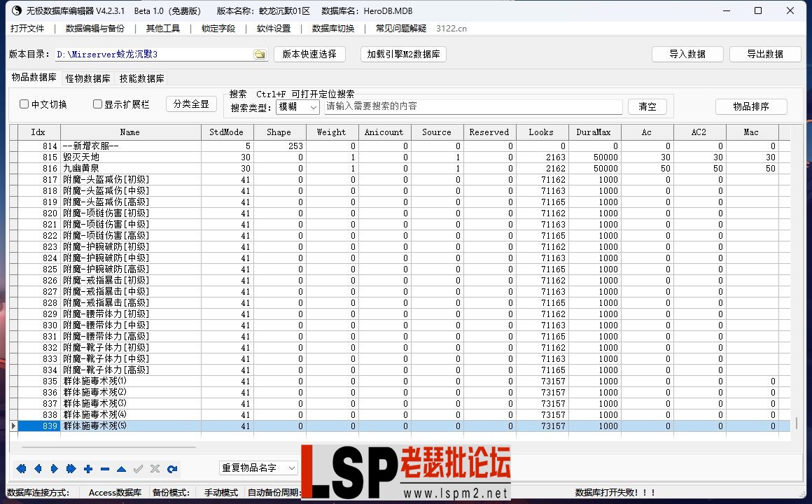Expand the 版本快速选择 selector
812x504 pixels.
(x=309, y=53)
